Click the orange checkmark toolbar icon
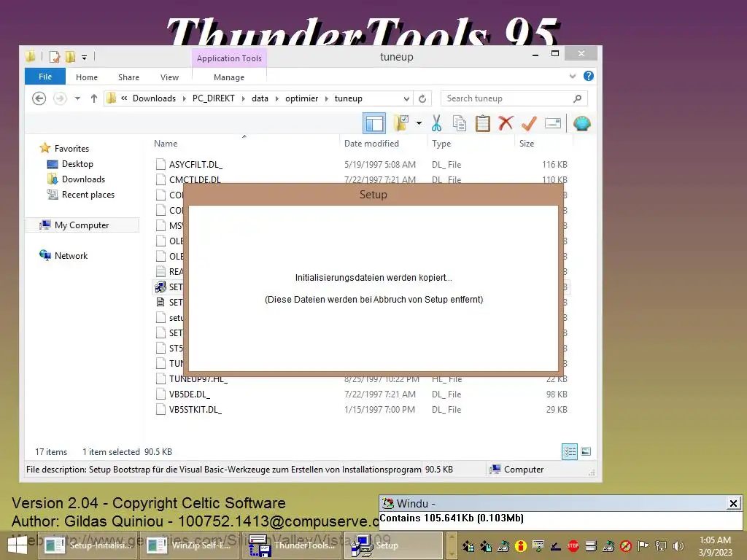This screenshot has width=747, height=560. (529, 123)
